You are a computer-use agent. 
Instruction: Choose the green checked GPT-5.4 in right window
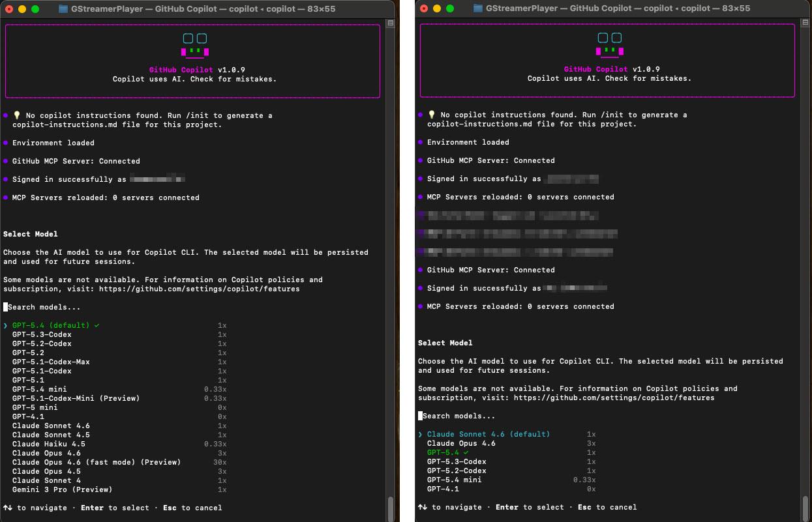pos(447,452)
